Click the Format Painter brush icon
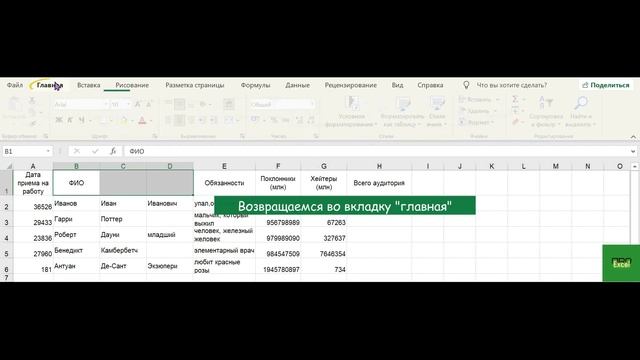Viewport: 640px width, 360px height. tap(32, 123)
